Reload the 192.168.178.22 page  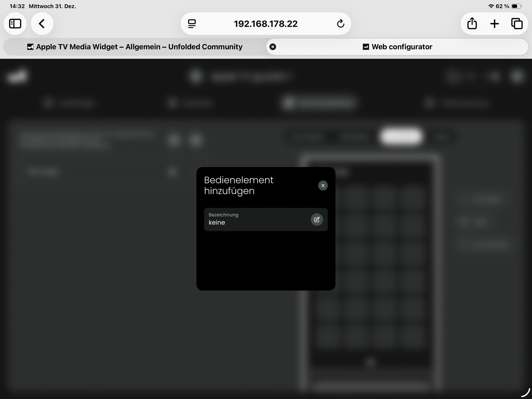pos(341,24)
